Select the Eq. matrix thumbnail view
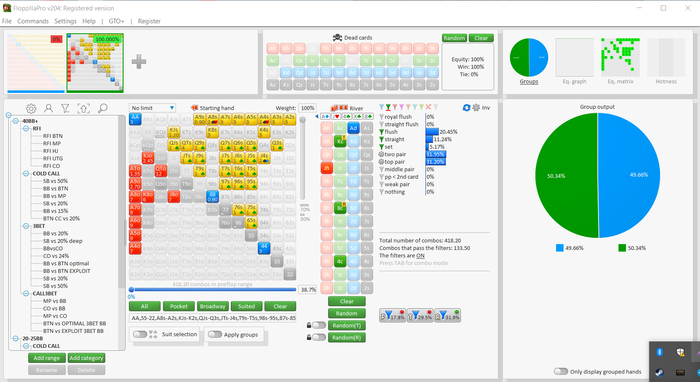Image resolution: width=700 pixels, height=382 pixels. pos(620,58)
